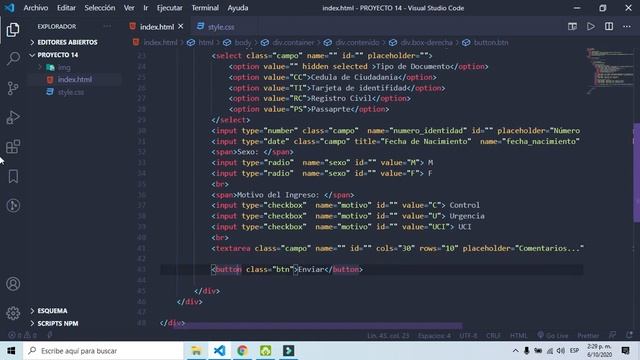The width and height of the screenshot is (640, 360).
Task: Click Prettier in status bar
Action: [x=588, y=336]
